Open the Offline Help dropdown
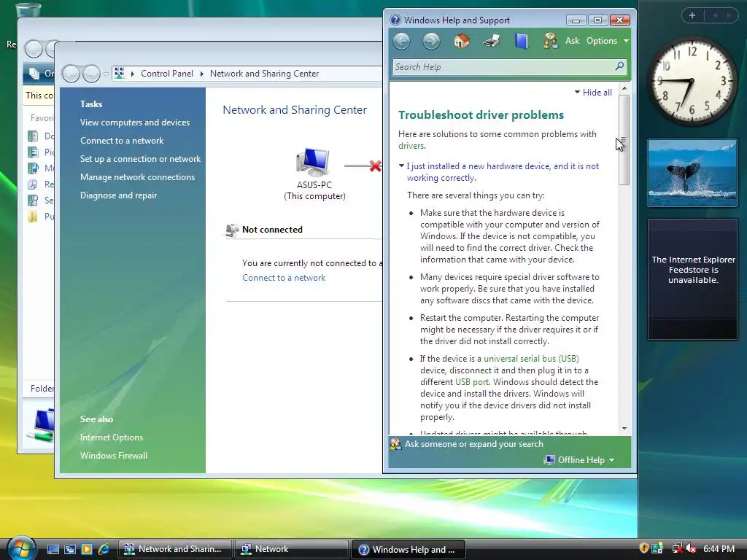This screenshot has width=747, height=560. [x=579, y=460]
